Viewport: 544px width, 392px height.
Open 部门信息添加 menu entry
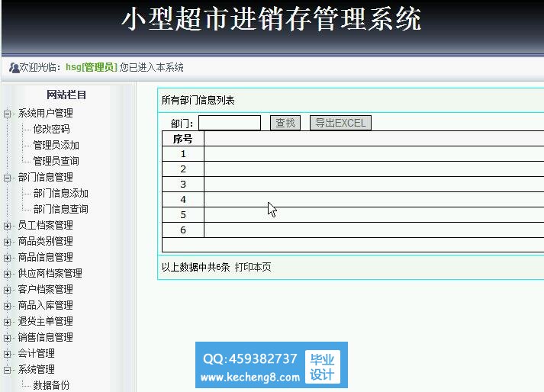[61, 193]
